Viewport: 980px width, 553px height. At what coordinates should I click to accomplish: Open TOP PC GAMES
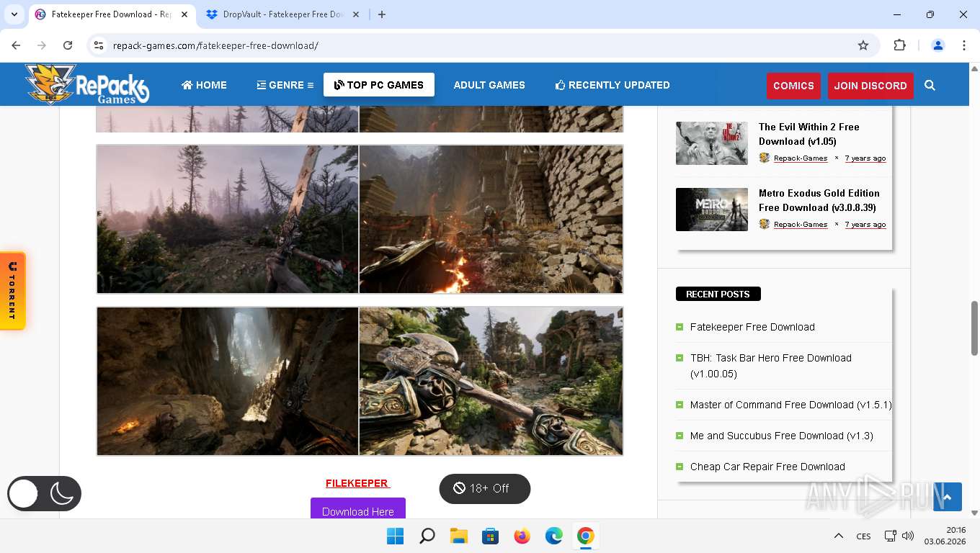click(379, 85)
